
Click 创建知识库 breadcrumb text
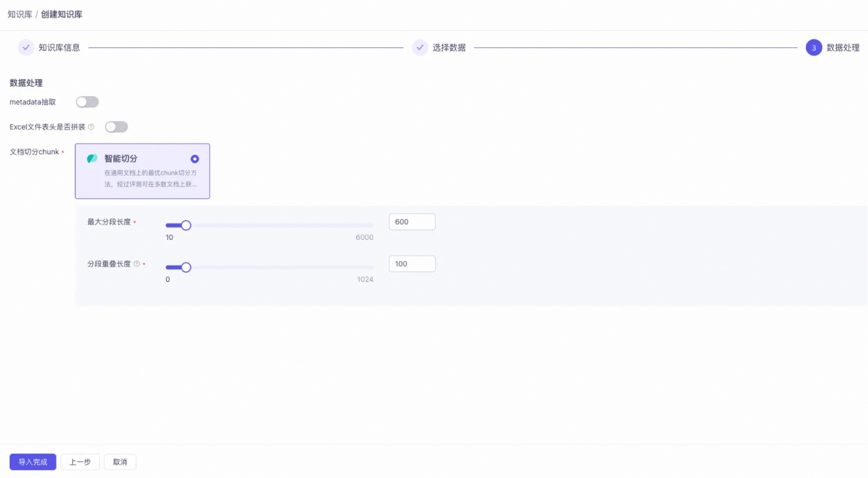tap(62, 14)
